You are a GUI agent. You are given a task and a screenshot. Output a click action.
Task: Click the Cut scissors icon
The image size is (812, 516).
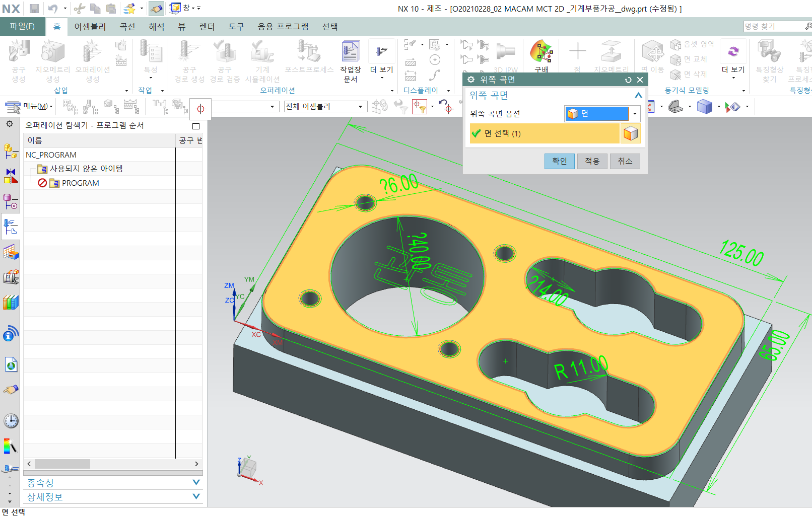pyautogui.click(x=79, y=9)
